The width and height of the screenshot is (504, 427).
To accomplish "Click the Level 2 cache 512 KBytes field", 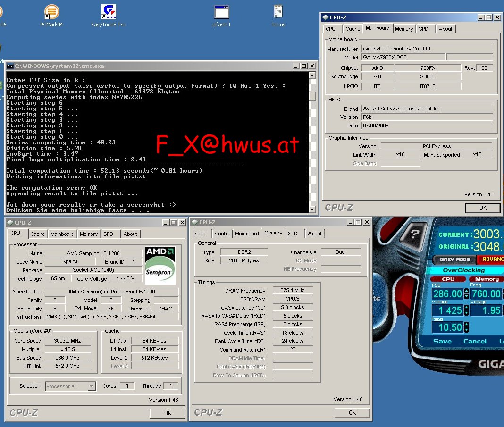I will [x=155, y=358].
